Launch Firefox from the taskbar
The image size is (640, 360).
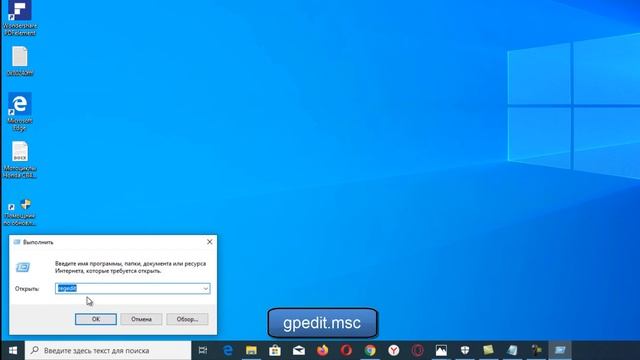tap(322, 350)
